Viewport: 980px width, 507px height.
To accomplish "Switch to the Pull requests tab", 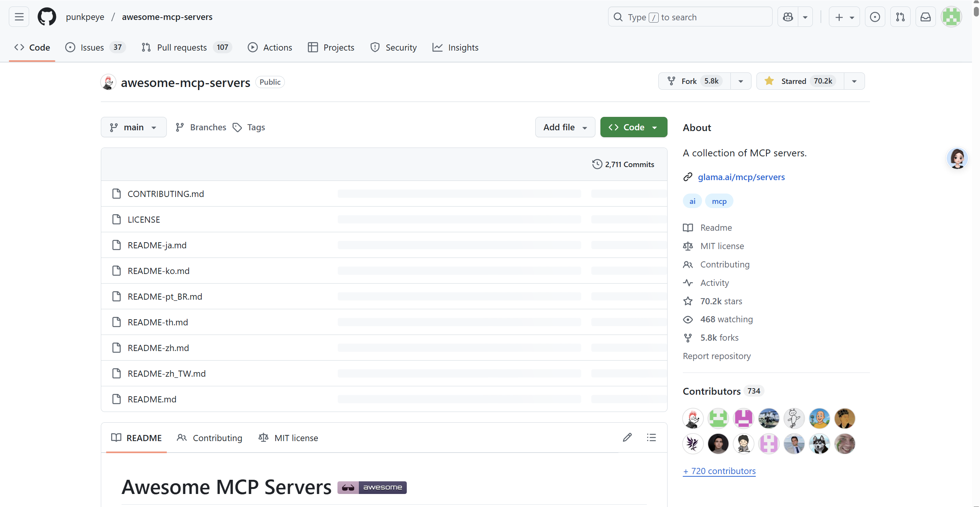I will click(x=182, y=48).
